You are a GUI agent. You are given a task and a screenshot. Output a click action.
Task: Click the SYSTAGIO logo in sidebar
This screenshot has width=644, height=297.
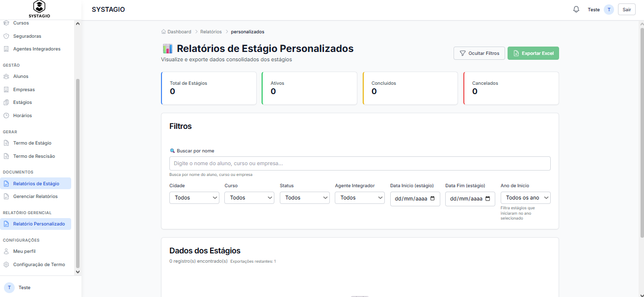tap(39, 9)
